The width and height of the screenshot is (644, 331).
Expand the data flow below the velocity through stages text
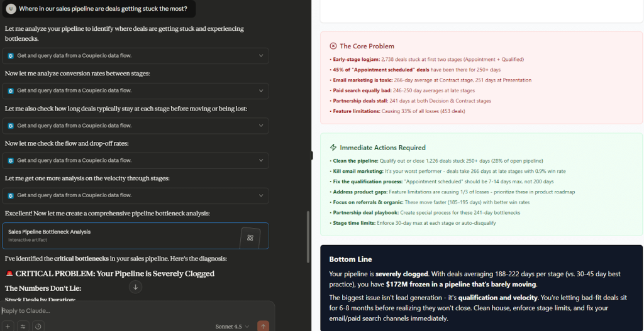click(x=261, y=195)
